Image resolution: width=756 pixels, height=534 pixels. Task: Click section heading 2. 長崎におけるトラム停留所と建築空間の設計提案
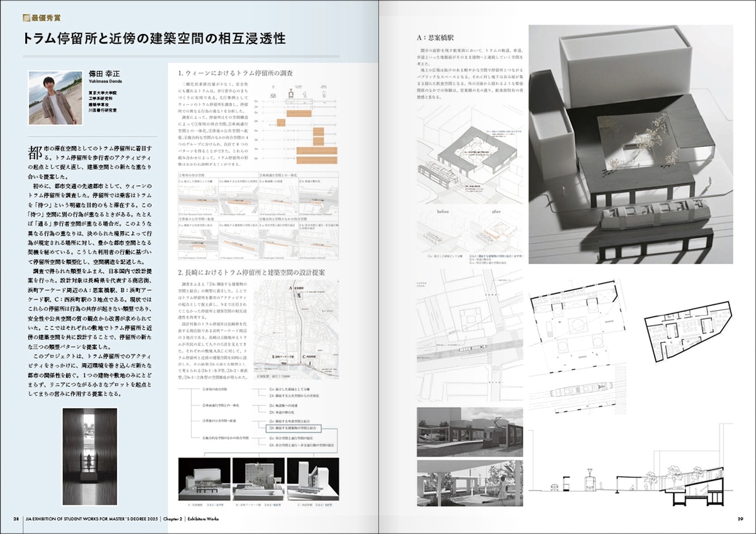(265, 272)
